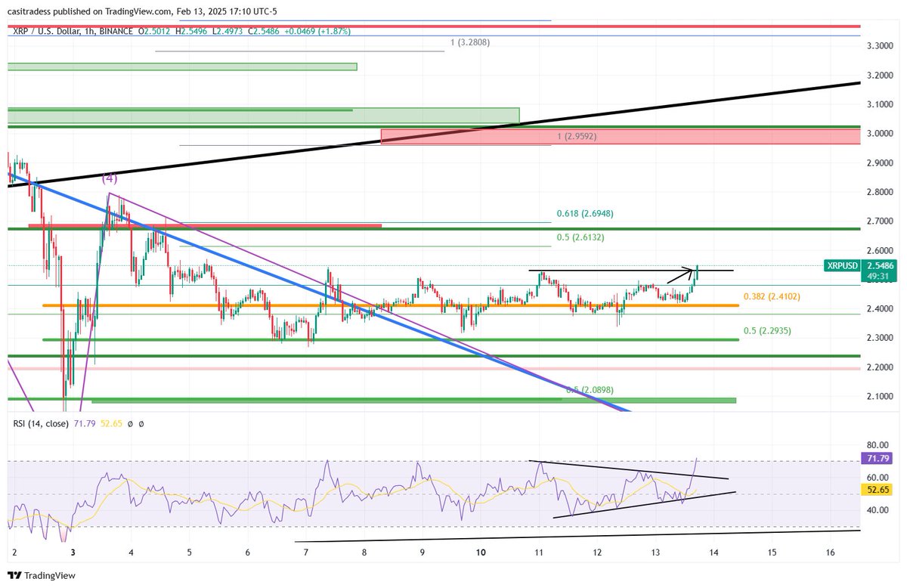907x588 pixels.
Task: Click the XRPUSD price tag label
Action: tap(841, 266)
